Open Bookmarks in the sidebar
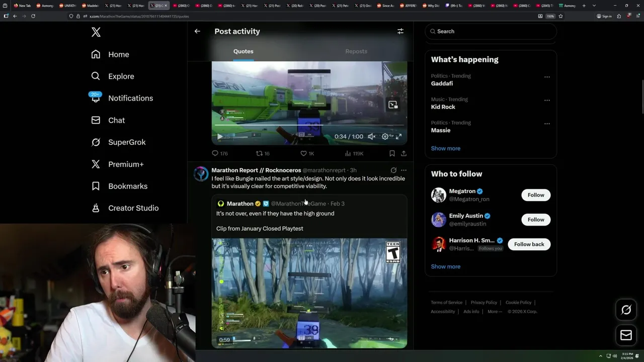 (x=119, y=186)
